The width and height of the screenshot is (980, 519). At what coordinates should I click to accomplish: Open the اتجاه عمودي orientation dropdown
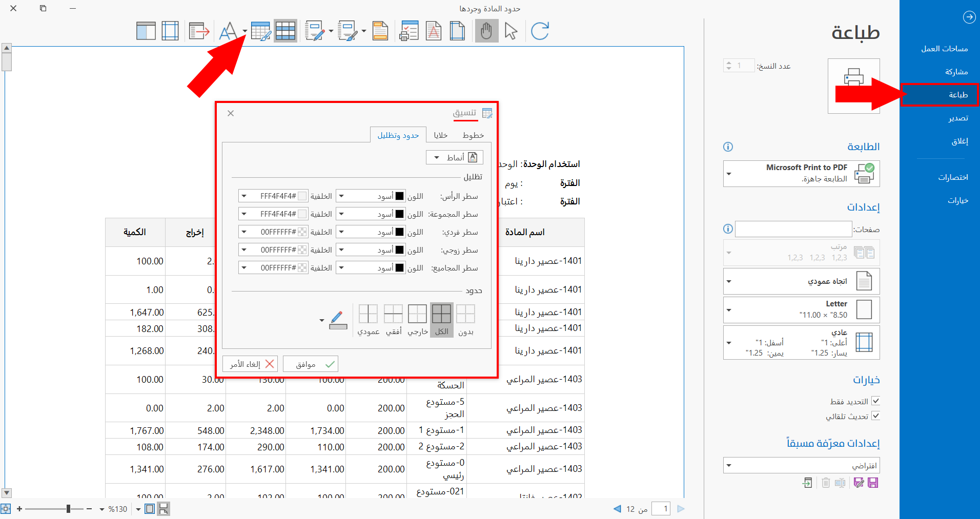click(801, 281)
